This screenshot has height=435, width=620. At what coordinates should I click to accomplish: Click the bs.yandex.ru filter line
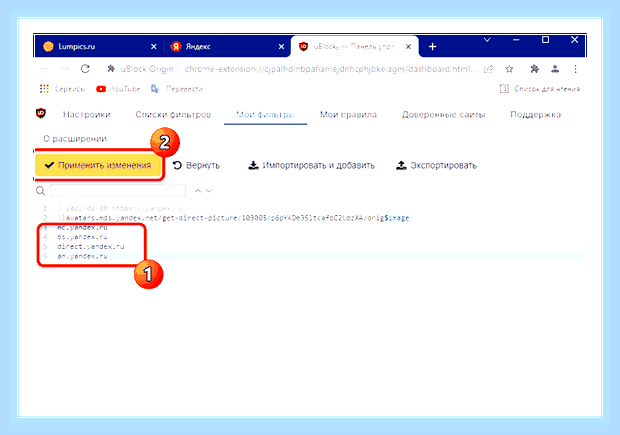pos(82,237)
